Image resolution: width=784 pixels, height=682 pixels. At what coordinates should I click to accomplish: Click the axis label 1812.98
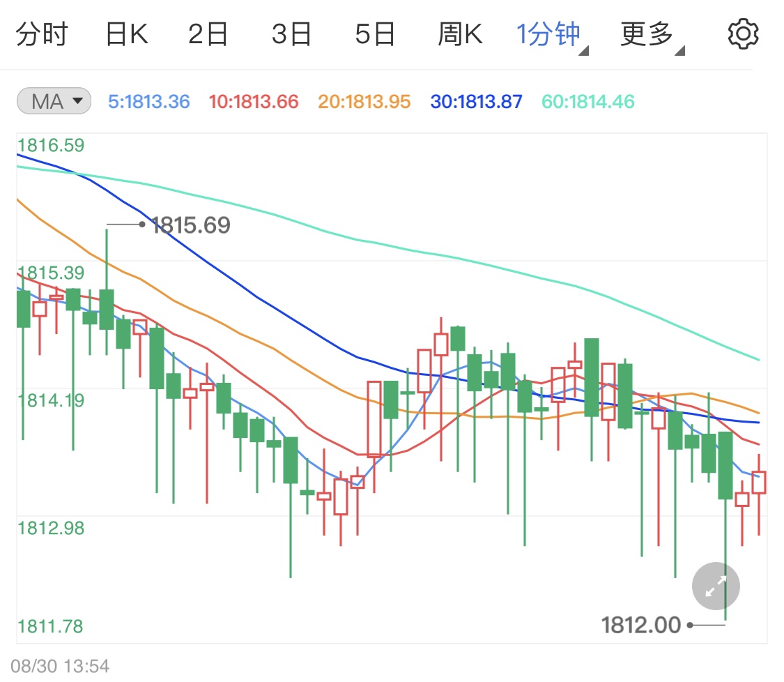(51, 528)
